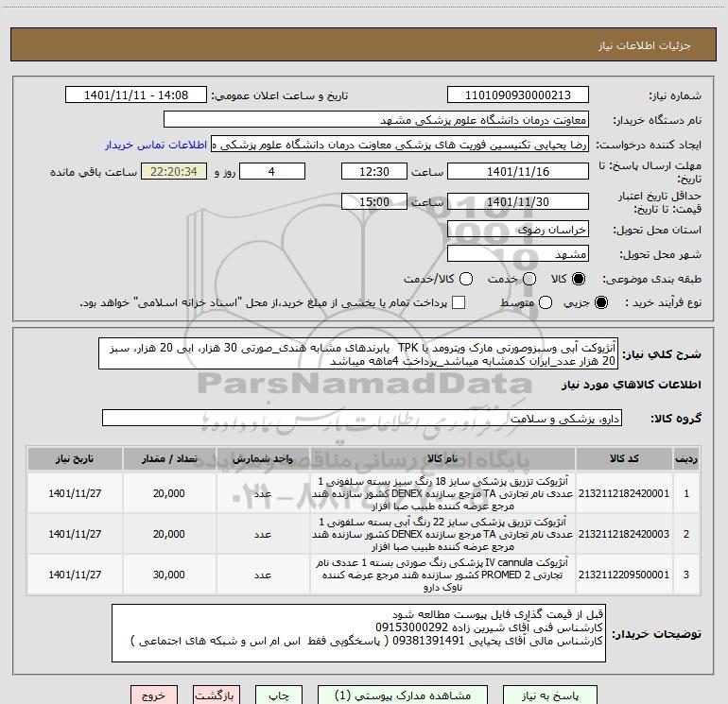Click quantity 30,000 cell
The image size is (728, 704).
[169, 575]
